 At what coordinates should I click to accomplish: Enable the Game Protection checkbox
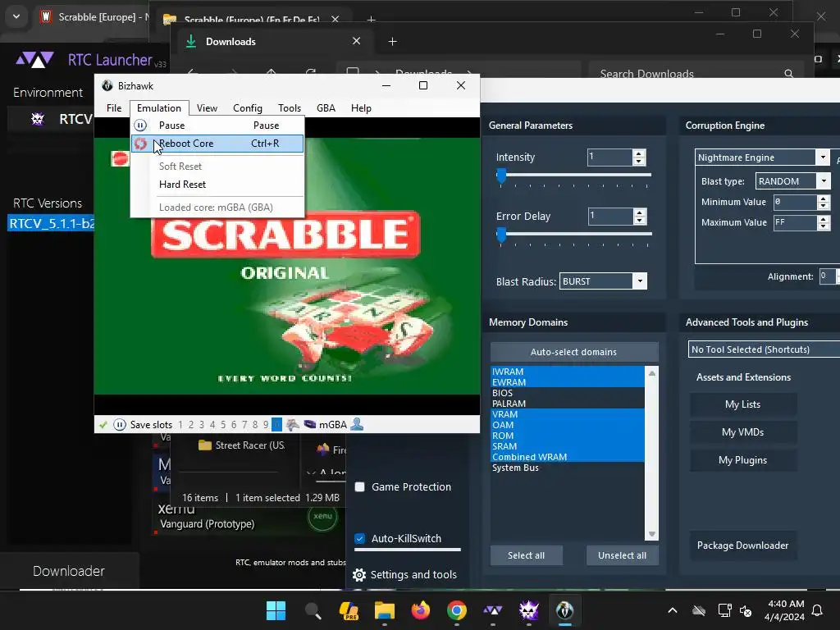360,487
